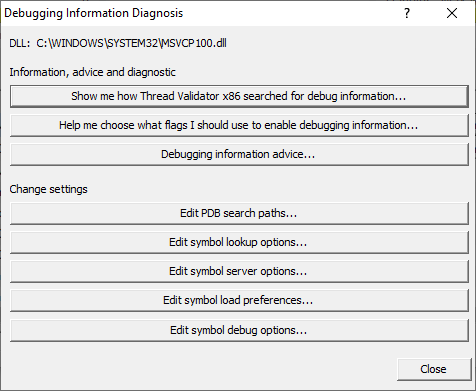Click the question mark help icon
The width and height of the screenshot is (476, 391).
pos(407,13)
